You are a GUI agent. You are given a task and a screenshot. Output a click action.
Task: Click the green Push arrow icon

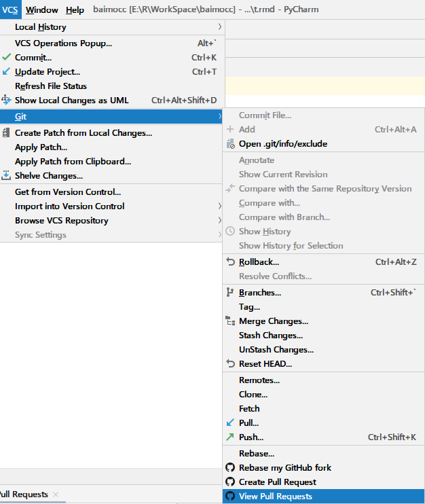coord(230,437)
